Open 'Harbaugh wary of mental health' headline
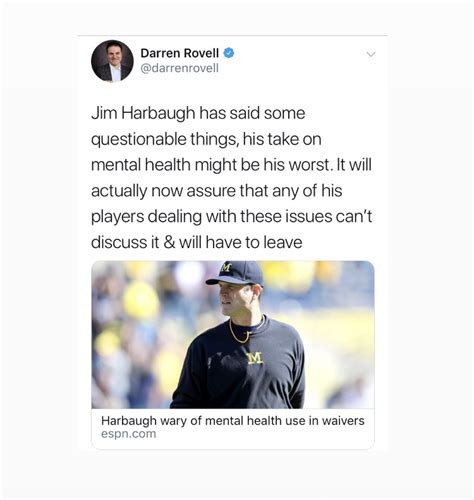 (x=233, y=421)
